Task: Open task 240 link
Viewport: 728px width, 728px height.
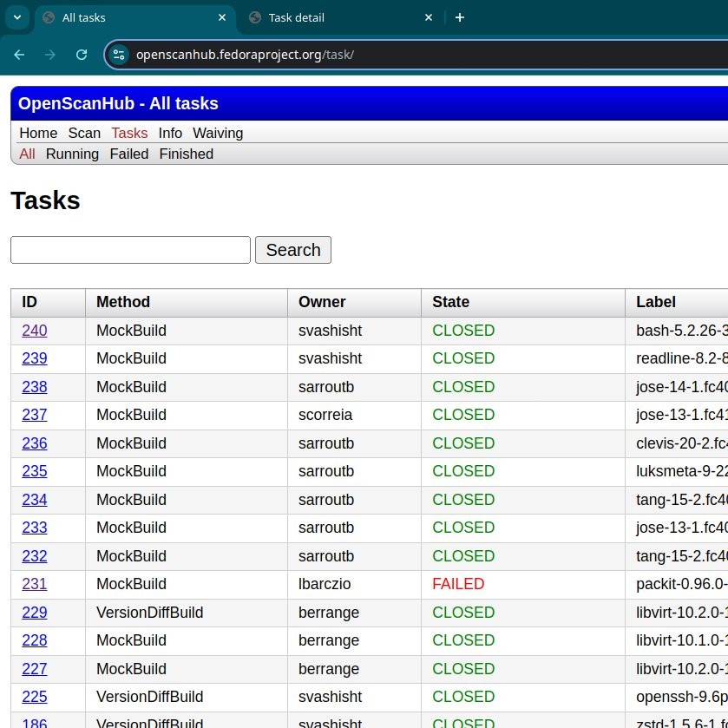Action: coord(35,331)
